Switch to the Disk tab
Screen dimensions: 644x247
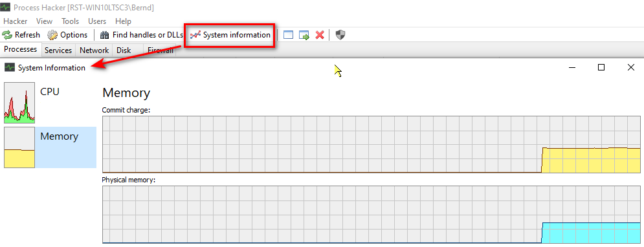coord(124,50)
